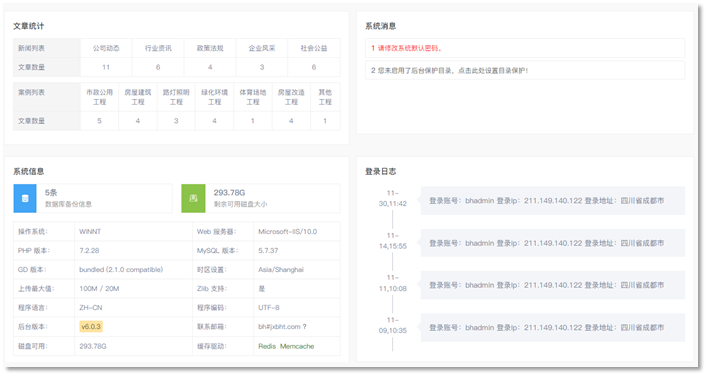The width and height of the screenshot is (707, 376).
Task: Click count 1 under 体育场地工程
Action: (252, 121)
